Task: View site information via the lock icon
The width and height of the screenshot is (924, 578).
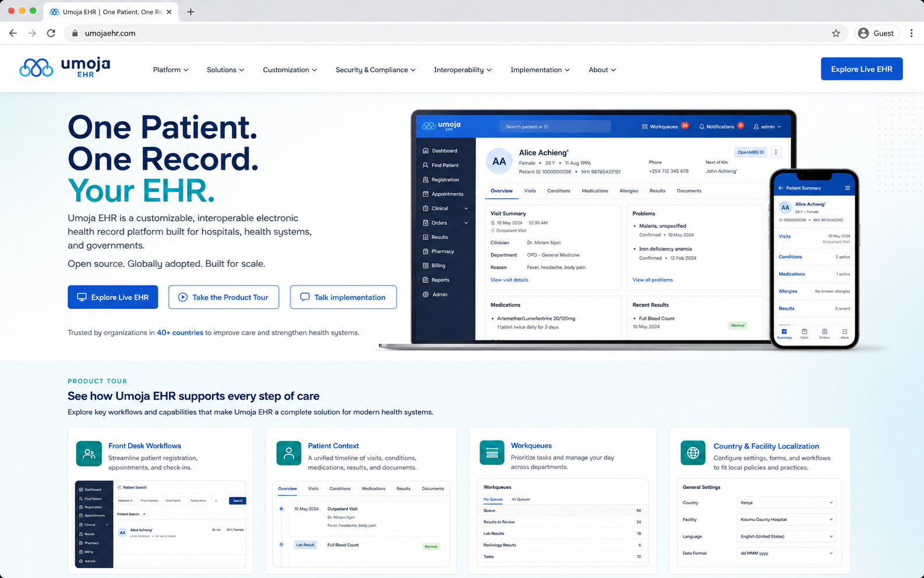Action: click(75, 33)
